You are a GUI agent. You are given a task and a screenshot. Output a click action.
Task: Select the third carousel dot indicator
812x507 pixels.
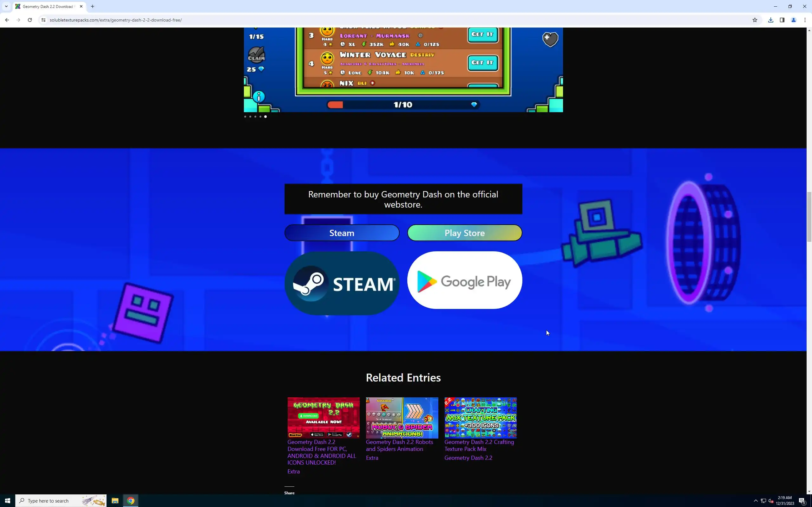click(x=255, y=117)
